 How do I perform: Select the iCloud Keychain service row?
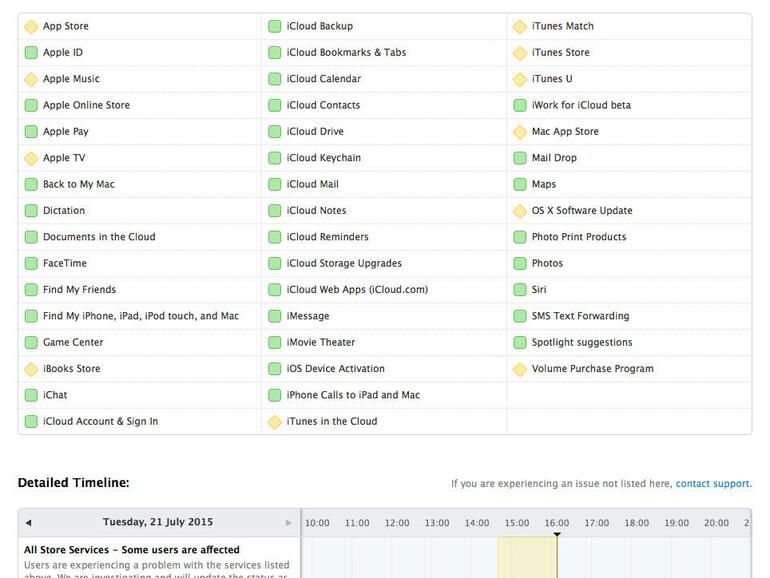coord(384,158)
